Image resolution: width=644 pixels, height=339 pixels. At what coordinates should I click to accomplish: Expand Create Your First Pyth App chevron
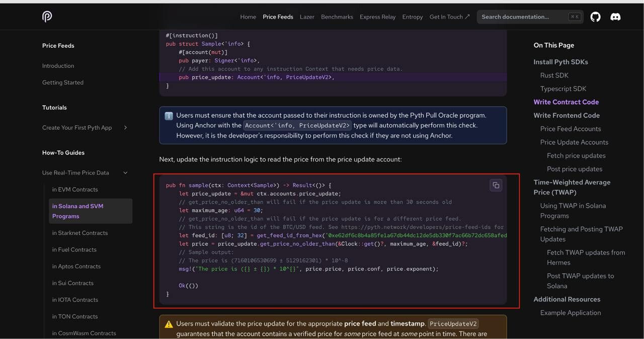pyautogui.click(x=125, y=128)
